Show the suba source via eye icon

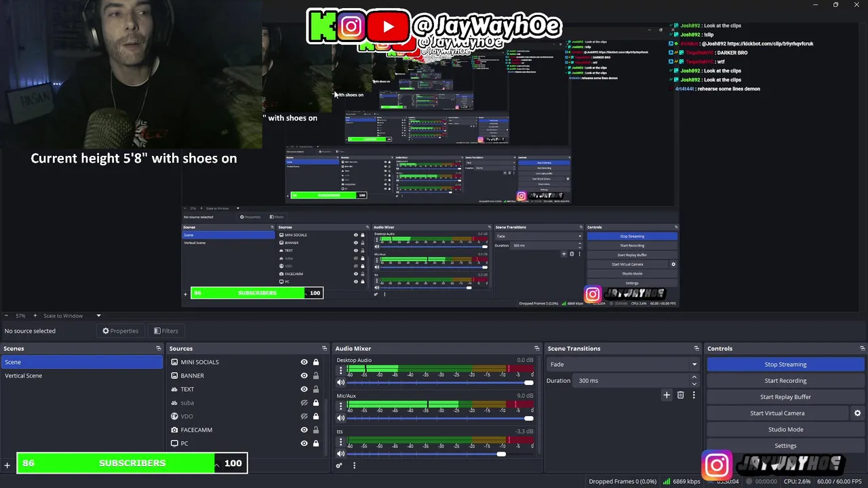tap(304, 403)
